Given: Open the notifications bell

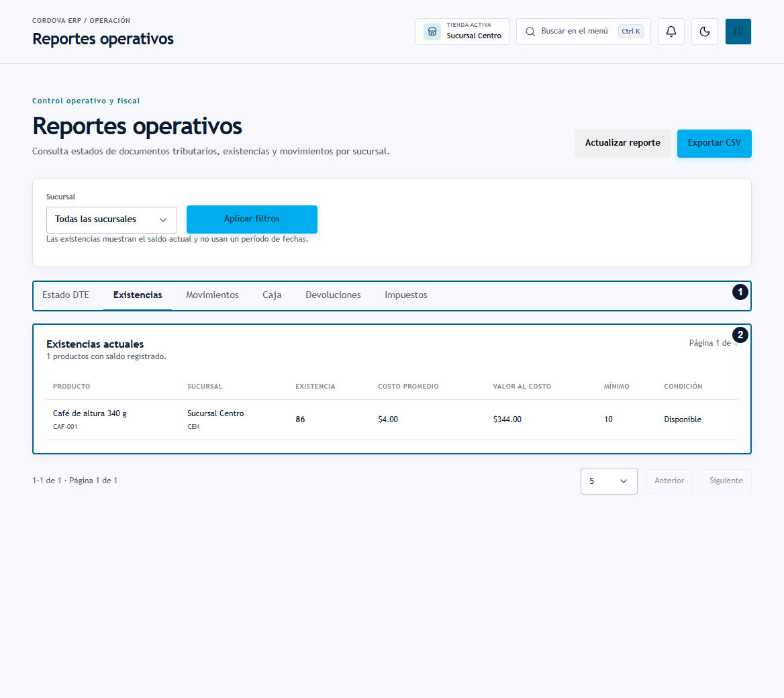Looking at the screenshot, I should tap(671, 32).
